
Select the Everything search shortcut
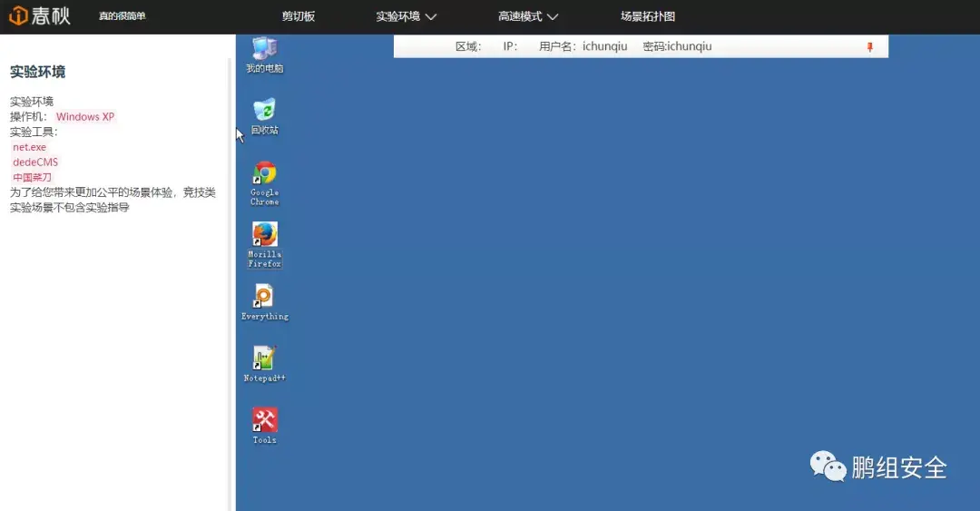click(264, 302)
